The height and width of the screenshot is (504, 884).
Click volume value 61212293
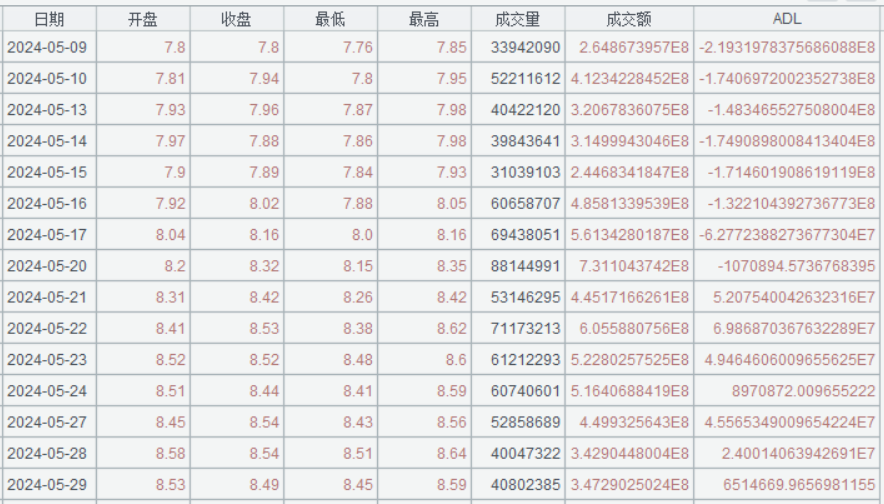[525, 360]
